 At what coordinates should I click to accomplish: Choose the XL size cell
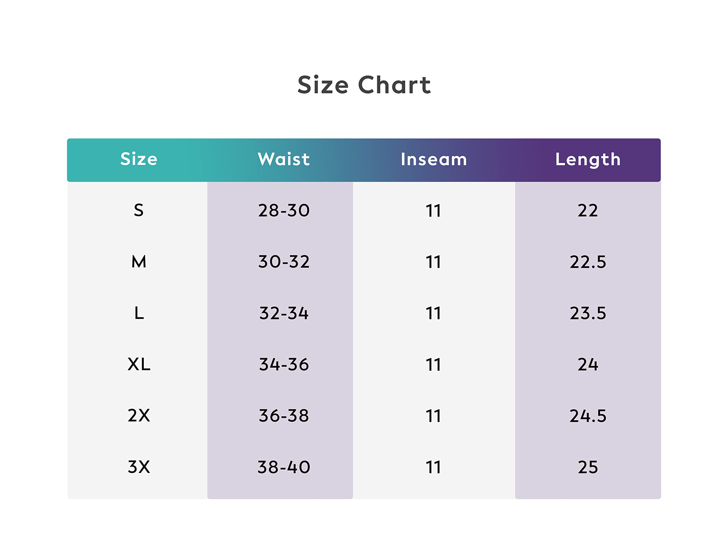pyautogui.click(x=139, y=364)
